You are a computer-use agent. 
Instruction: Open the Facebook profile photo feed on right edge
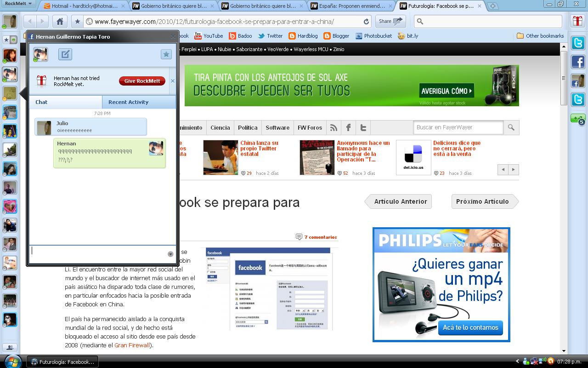[x=578, y=80]
